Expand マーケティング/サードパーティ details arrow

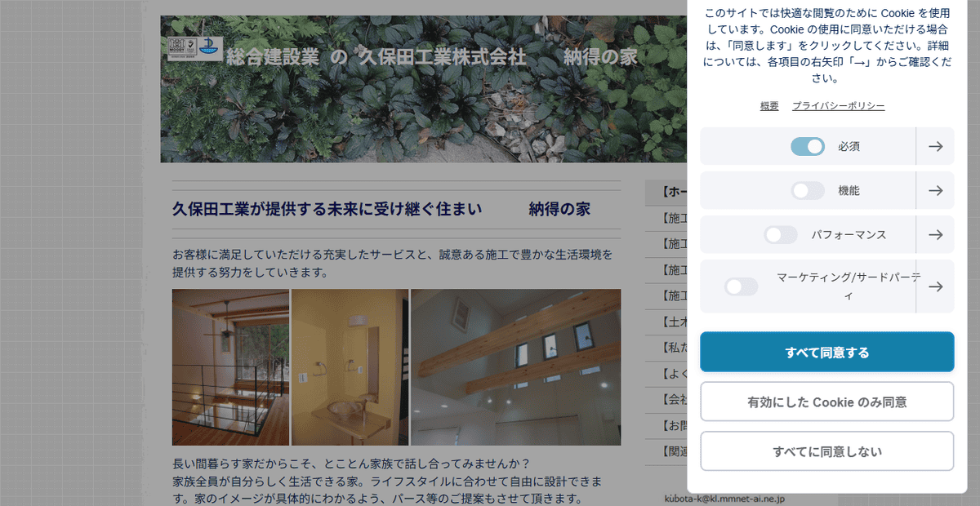(934, 286)
